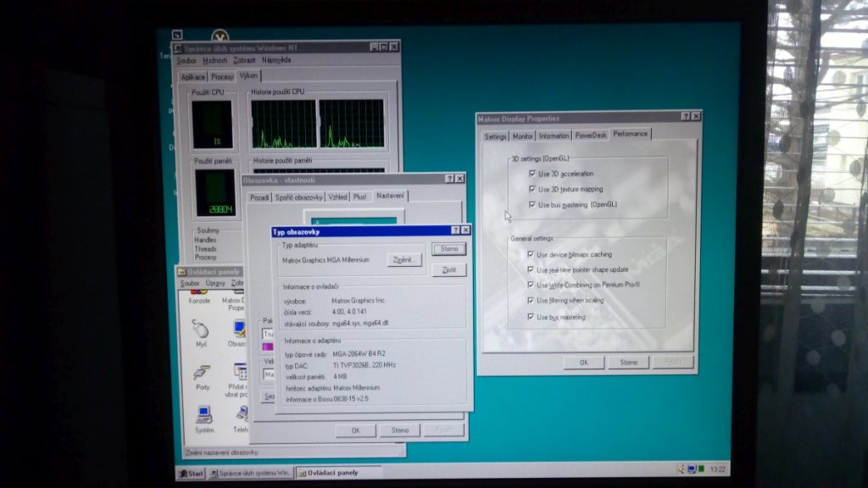Click the Matrox Graphics MGA Millennium adapter text
Viewport: 868px width, 488px height.
pyautogui.click(x=325, y=260)
